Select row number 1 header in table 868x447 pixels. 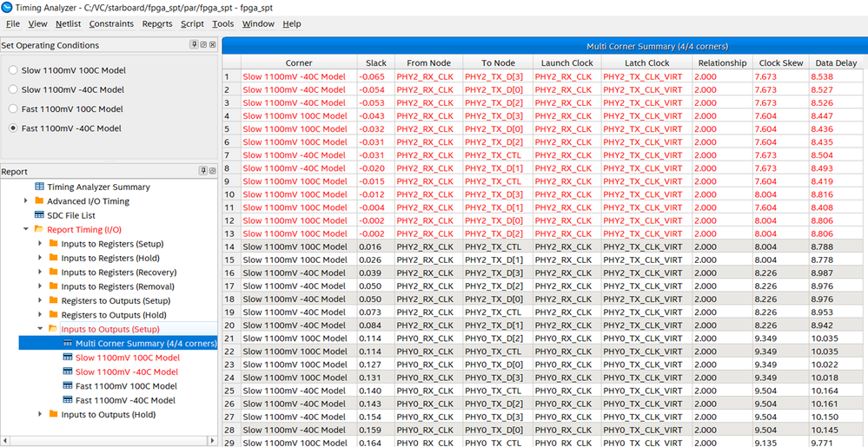[231, 76]
